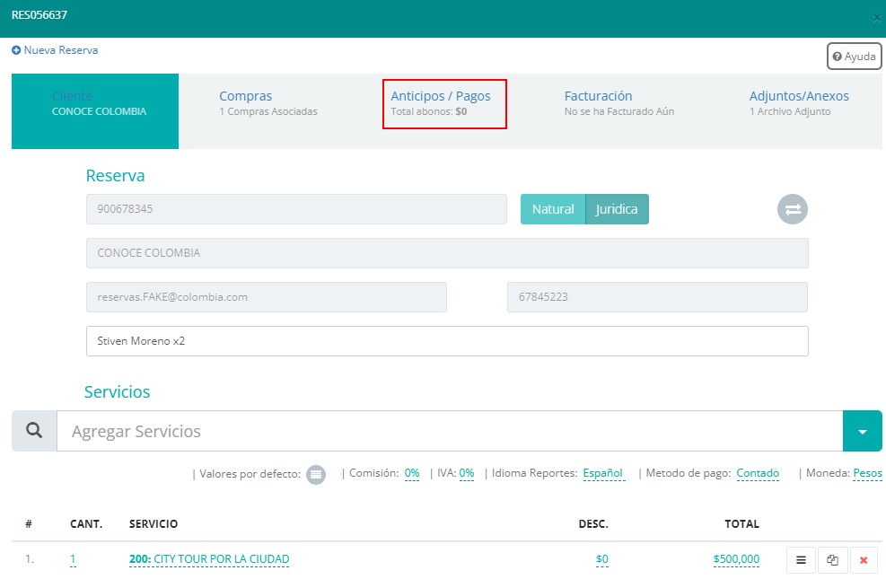Click the SERVICIO column header
Viewport: 886px width, 588px height.
pos(154,524)
